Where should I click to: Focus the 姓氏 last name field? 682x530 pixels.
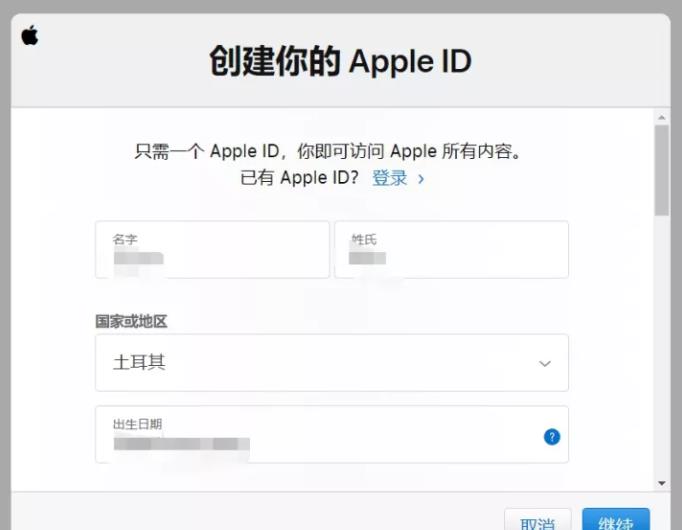(451, 249)
